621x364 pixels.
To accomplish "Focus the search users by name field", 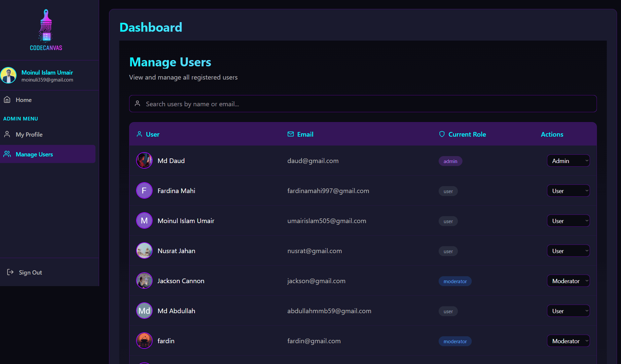I will (363, 104).
